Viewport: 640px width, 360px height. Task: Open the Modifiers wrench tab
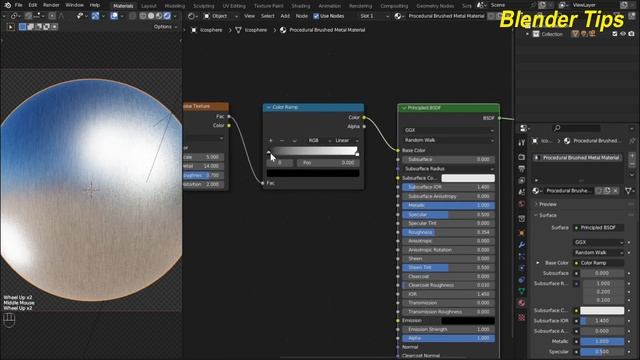pyautogui.click(x=522, y=244)
